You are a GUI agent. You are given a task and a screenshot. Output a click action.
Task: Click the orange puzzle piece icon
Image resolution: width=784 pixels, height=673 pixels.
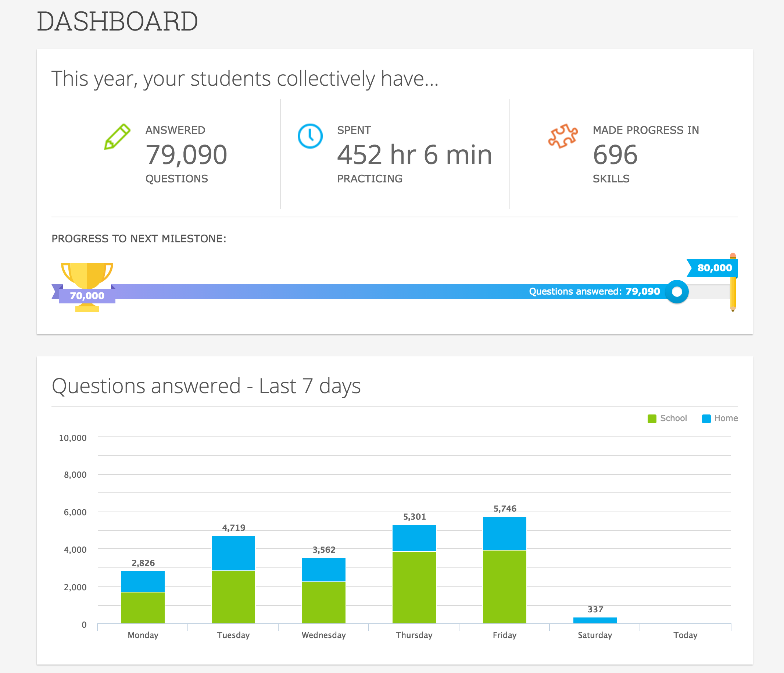563,136
